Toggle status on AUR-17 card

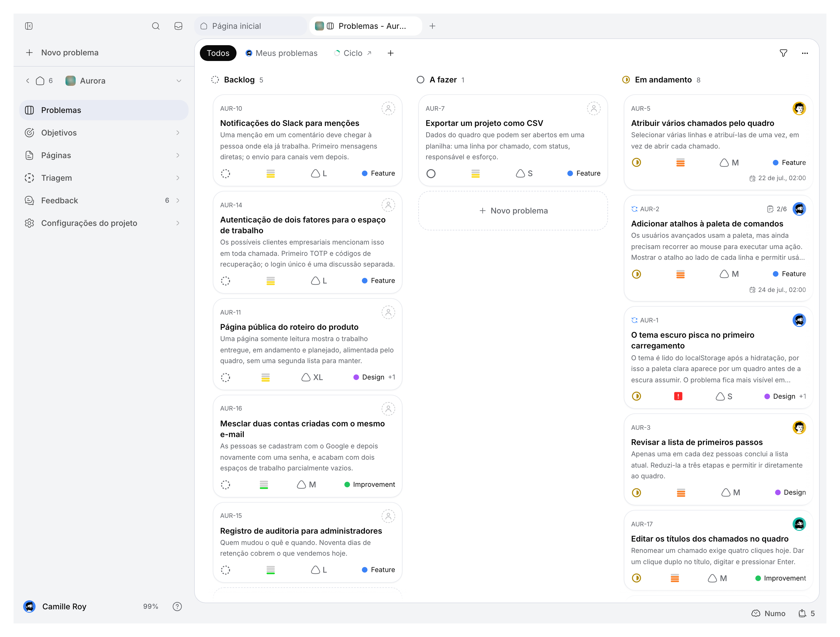pos(636,578)
